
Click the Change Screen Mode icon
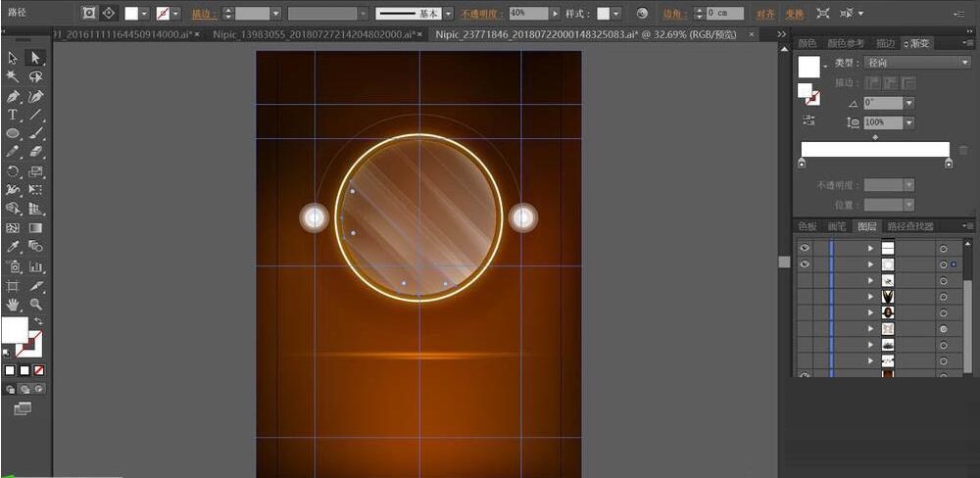pos(23,408)
